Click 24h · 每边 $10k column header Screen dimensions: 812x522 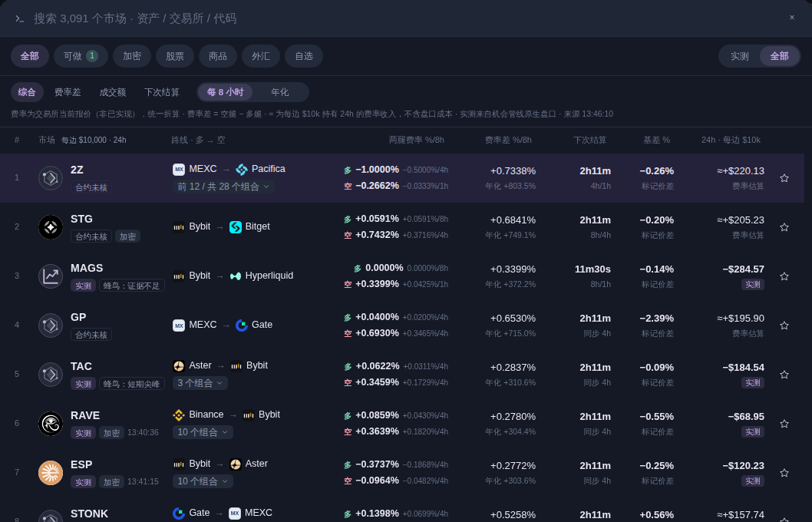[x=731, y=140]
